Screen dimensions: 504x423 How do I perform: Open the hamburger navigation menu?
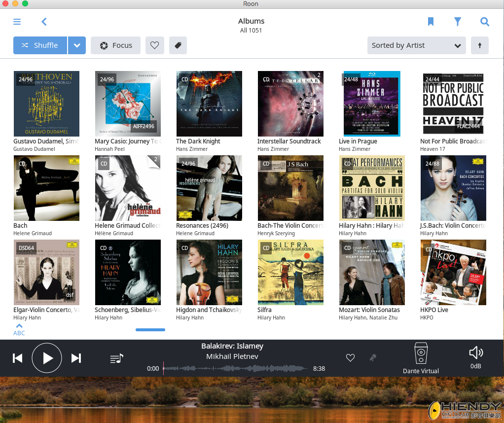click(x=17, y=22)
